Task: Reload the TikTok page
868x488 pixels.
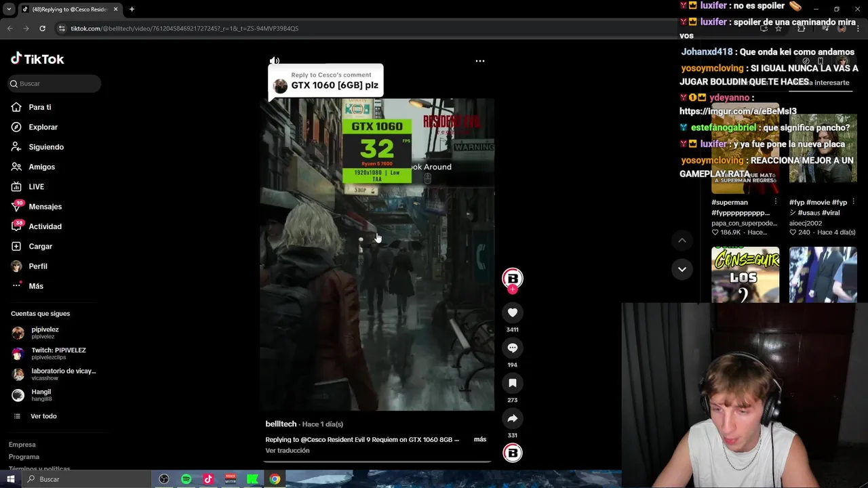Action: pos(42,28)
